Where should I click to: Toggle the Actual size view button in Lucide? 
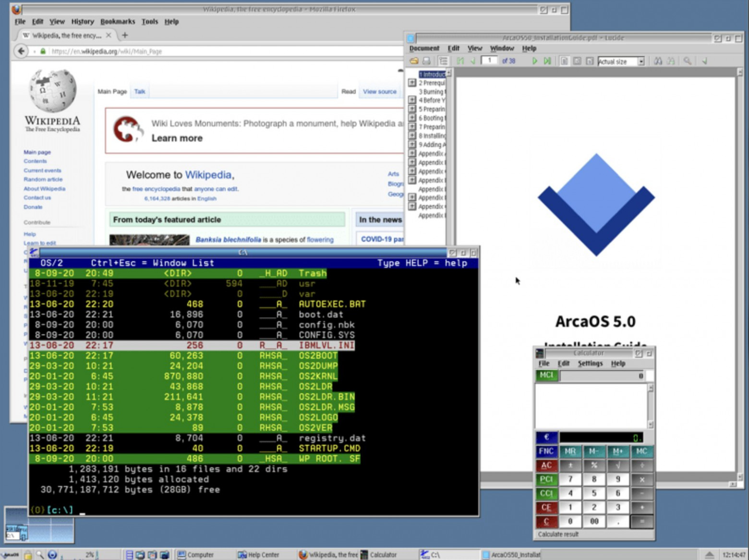pyautogui.click(x=564, y=61)
